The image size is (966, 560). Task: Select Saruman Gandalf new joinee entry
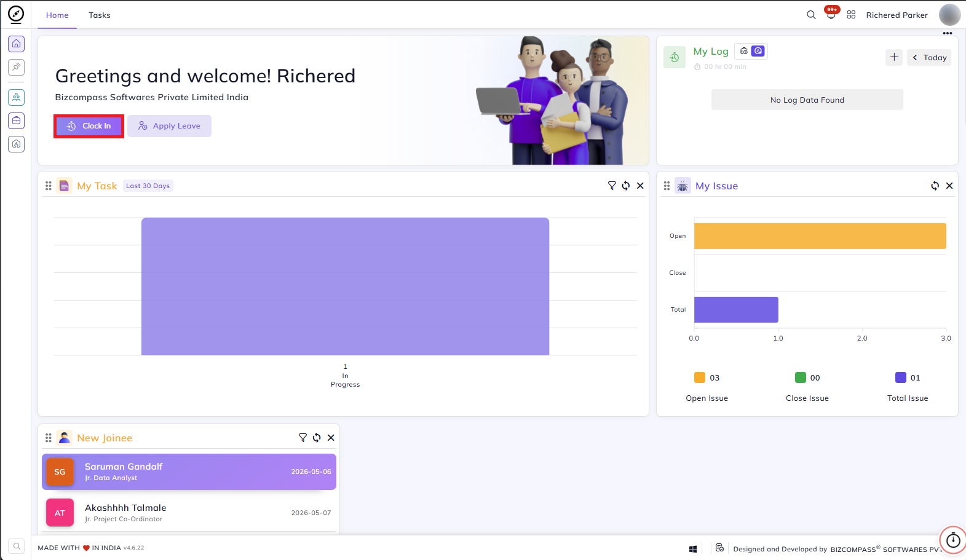pos(189,471)
